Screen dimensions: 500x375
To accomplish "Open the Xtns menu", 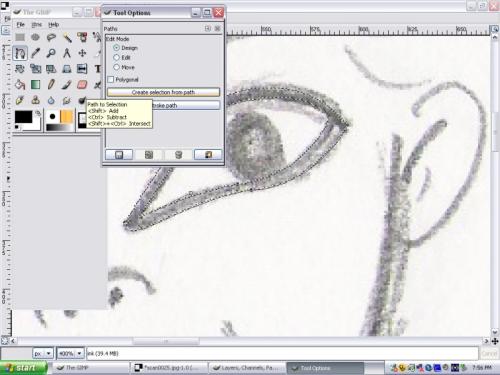I will tap(37, 24).
